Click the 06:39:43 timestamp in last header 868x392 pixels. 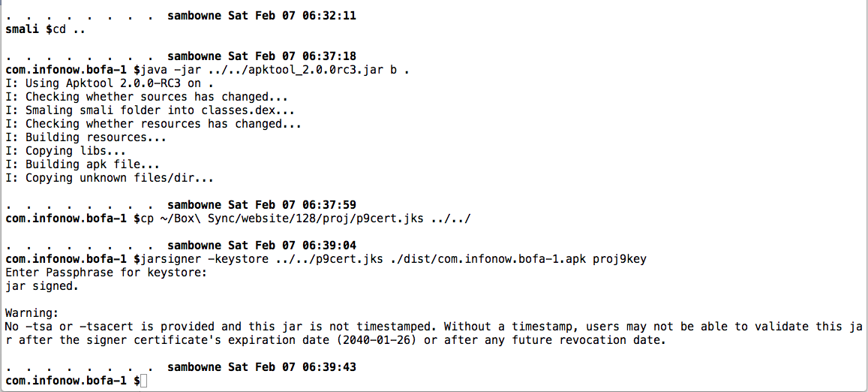coord(329,367)
